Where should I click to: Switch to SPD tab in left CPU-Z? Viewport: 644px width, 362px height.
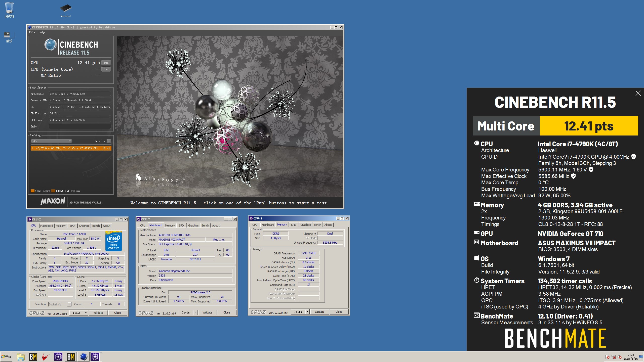pyautogui.click(x=72, y=226)
